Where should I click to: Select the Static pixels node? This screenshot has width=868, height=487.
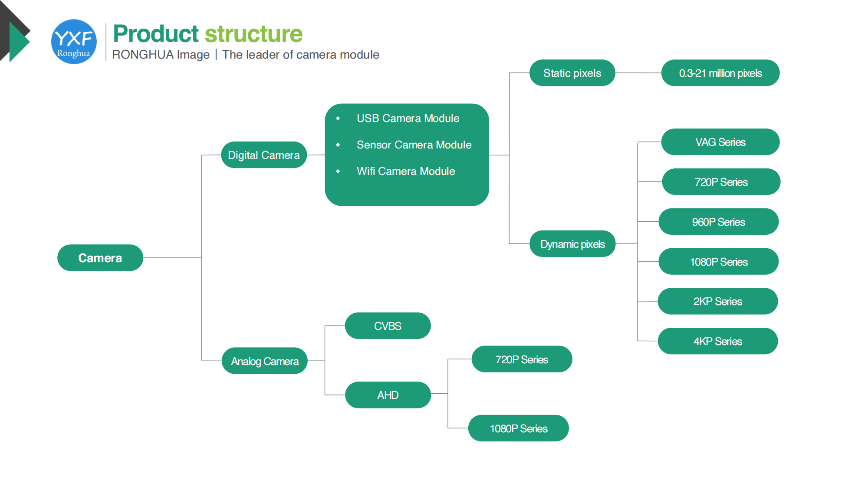pos(572,73)
